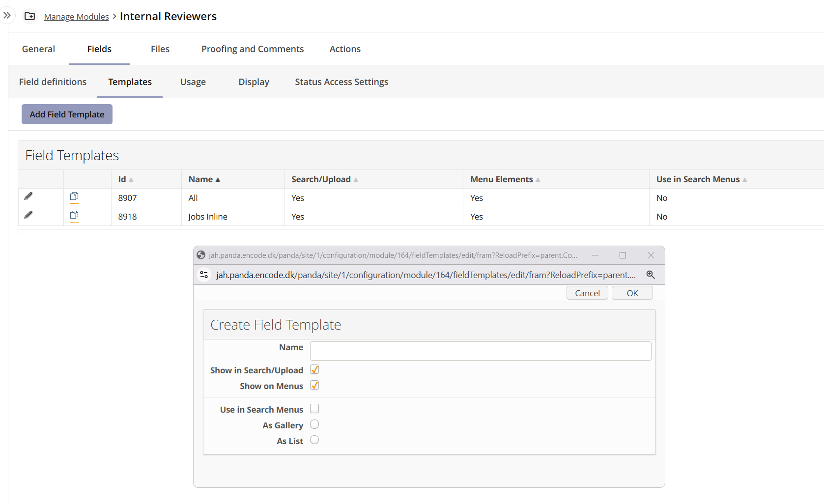Image resolution: width=824 pixels, height=504 pixels.
Task: Open the Files tab
Action: [160, 49]
